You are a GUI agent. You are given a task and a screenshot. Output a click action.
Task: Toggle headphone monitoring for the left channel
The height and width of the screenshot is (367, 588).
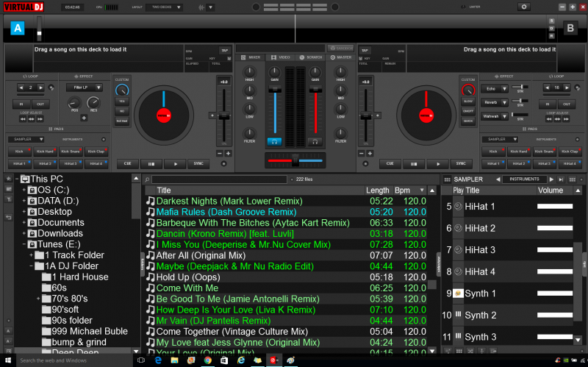[x=273, y=140]
